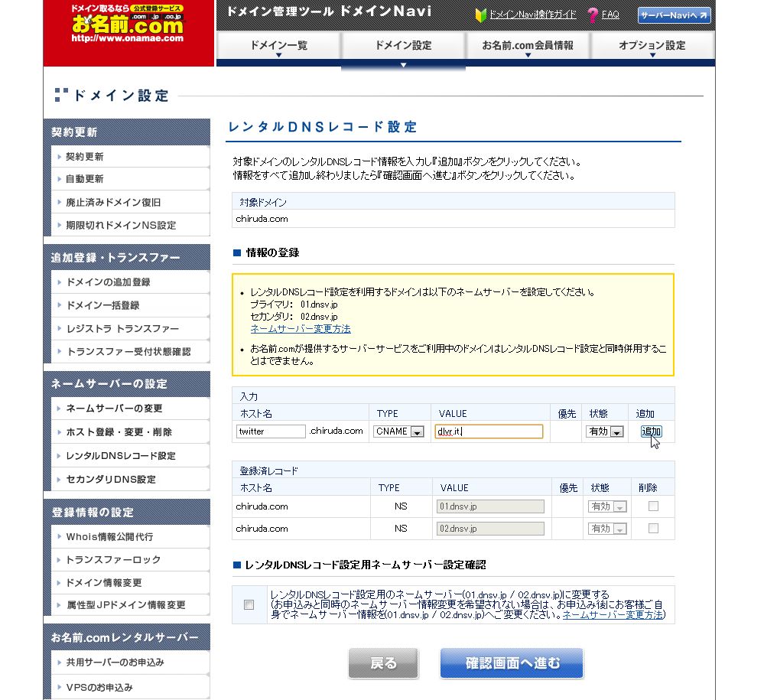Click the 追加 button
This screenshot has height=700, width=764.
coord(651,431)
